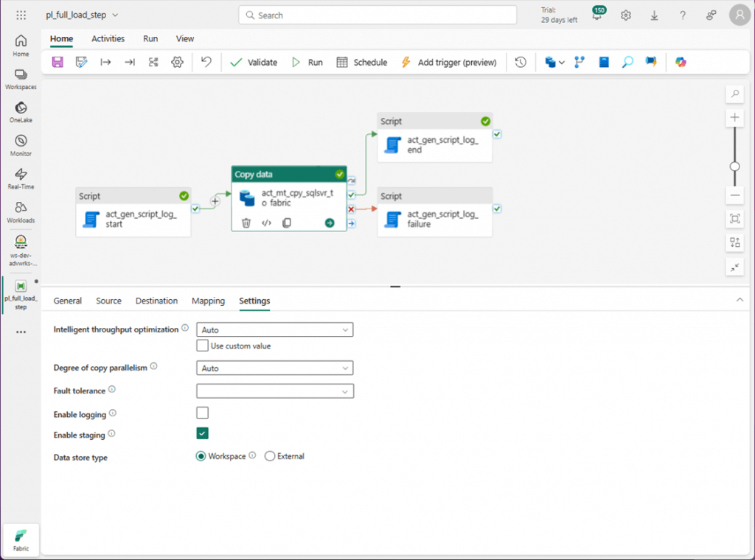Click the source control branch icon
Image resolution: width=755 pixels, height=560 pixels.
coord(579,62)
